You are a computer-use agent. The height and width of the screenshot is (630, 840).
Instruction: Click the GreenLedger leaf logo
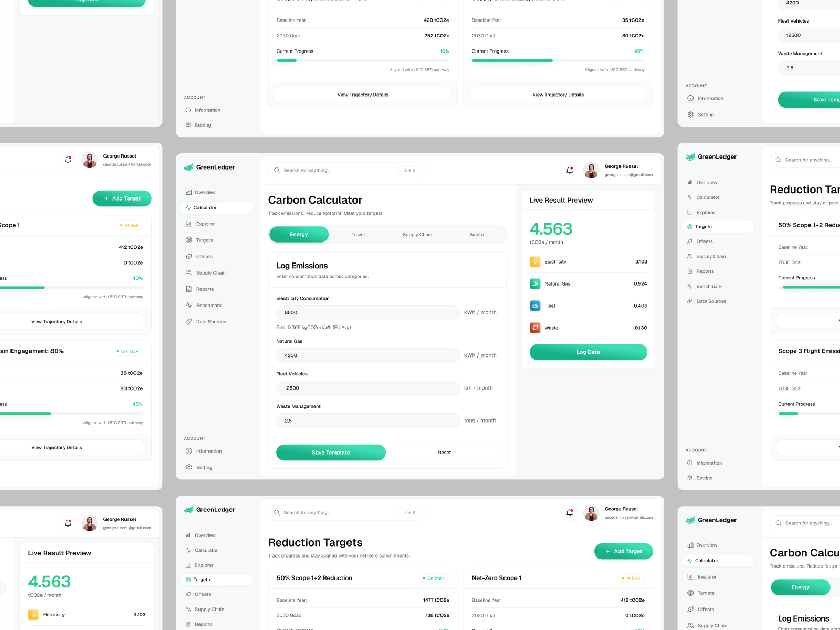[x=188, y=167]
